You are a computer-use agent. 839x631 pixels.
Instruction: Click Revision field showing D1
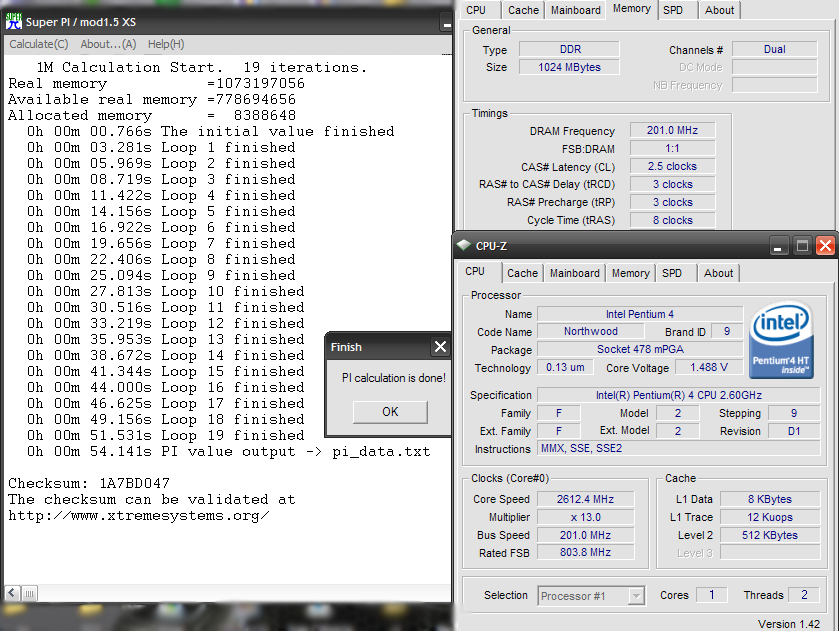pos(794,431)
